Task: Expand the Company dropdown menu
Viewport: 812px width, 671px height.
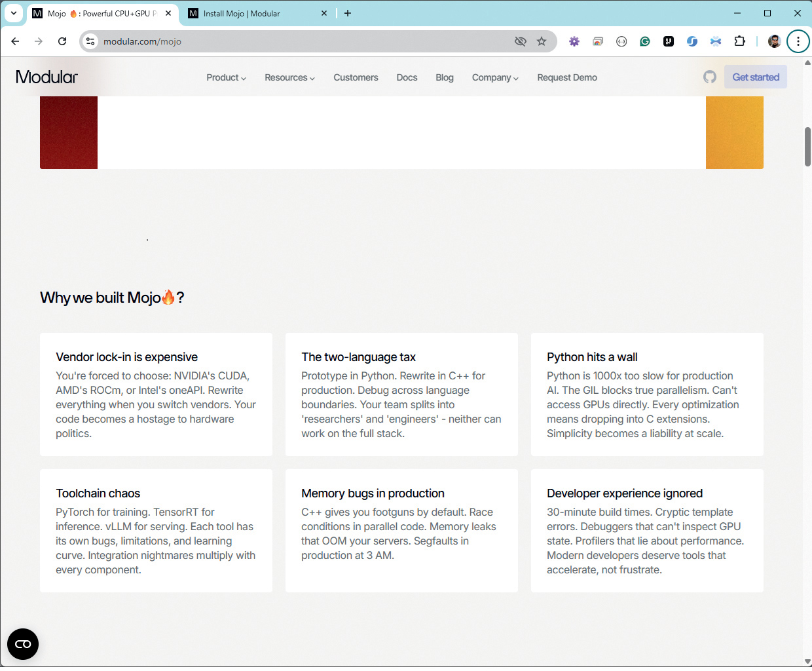Action: 495,77
